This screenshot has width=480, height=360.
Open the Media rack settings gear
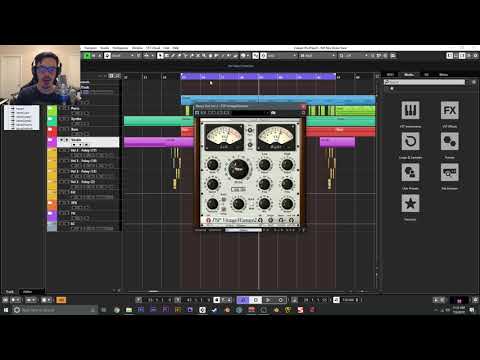click(474, 82)
